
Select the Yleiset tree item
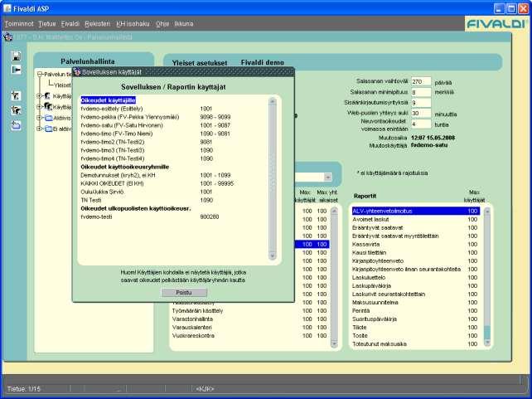pyautogui.click(x=62, y=85)
